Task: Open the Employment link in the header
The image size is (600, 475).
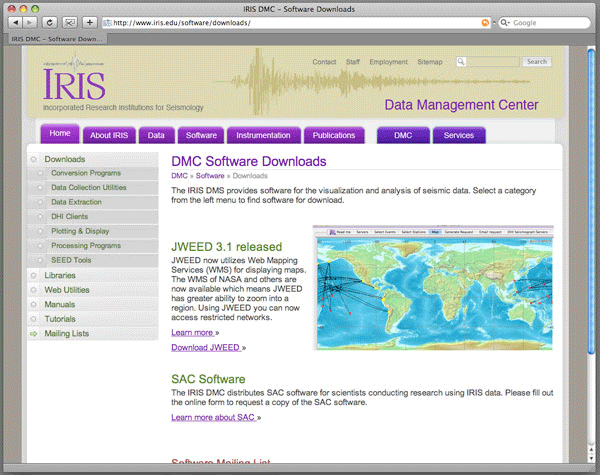Action: click(x=388, y=62)
